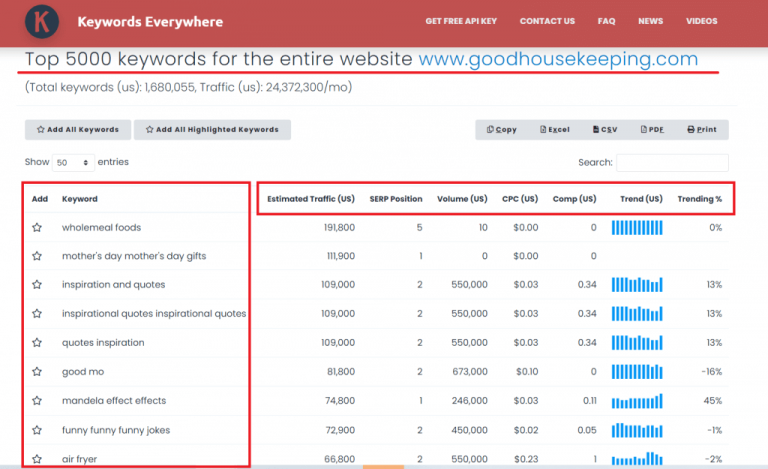Click trend chart for 'mandela effect effects'
Screen dimensions: 768x469
coord(637,401)
